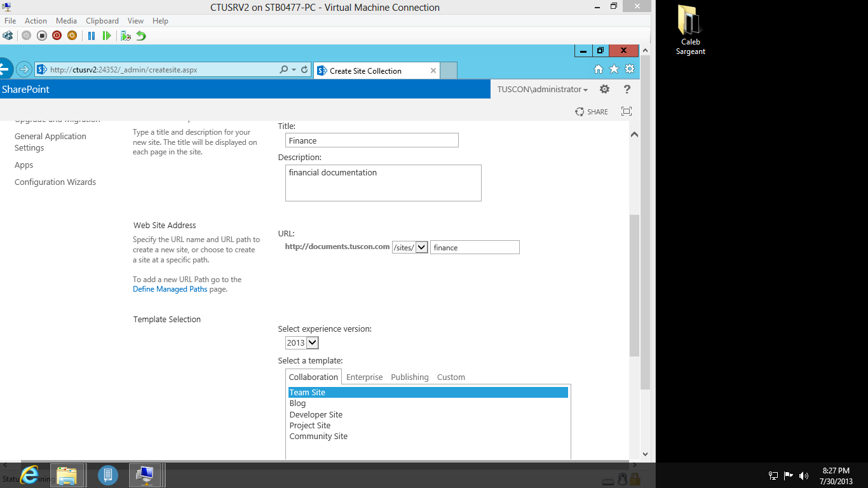
Task: Select the Blog template
Action: [428, 403]
